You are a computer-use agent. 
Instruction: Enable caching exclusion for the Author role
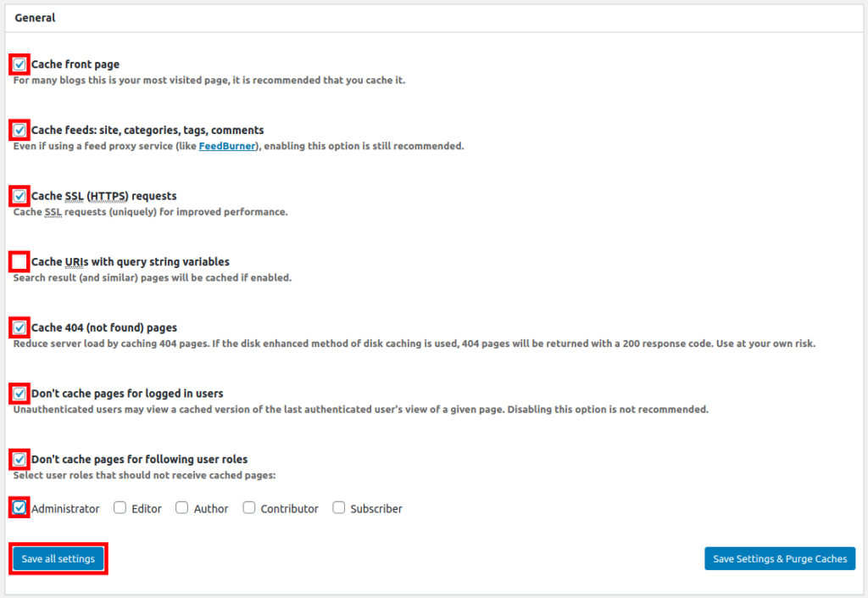pos(181,507)
